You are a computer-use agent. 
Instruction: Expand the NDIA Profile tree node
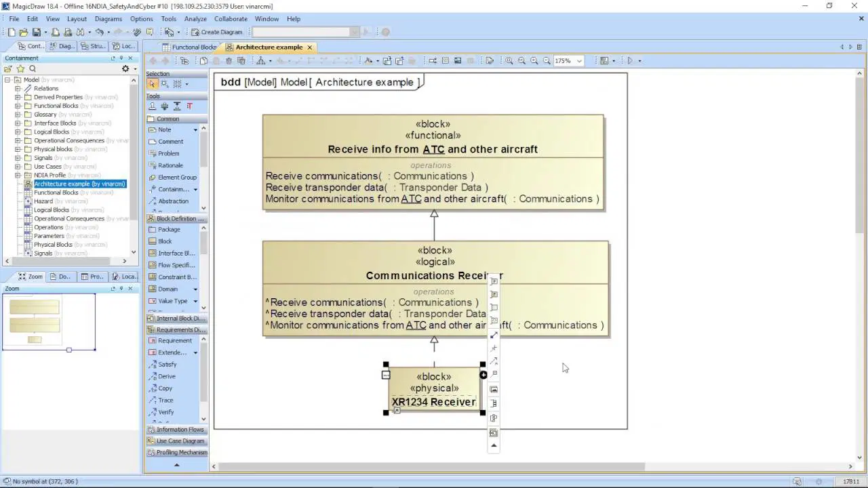[x=18, y=176]
